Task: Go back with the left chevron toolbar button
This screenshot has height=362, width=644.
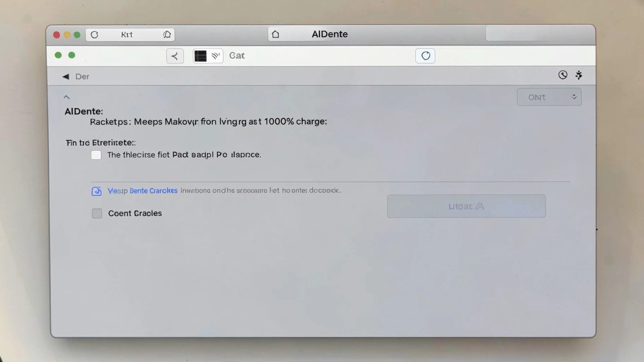Action: pyautogui.click(x=175, y=56)
